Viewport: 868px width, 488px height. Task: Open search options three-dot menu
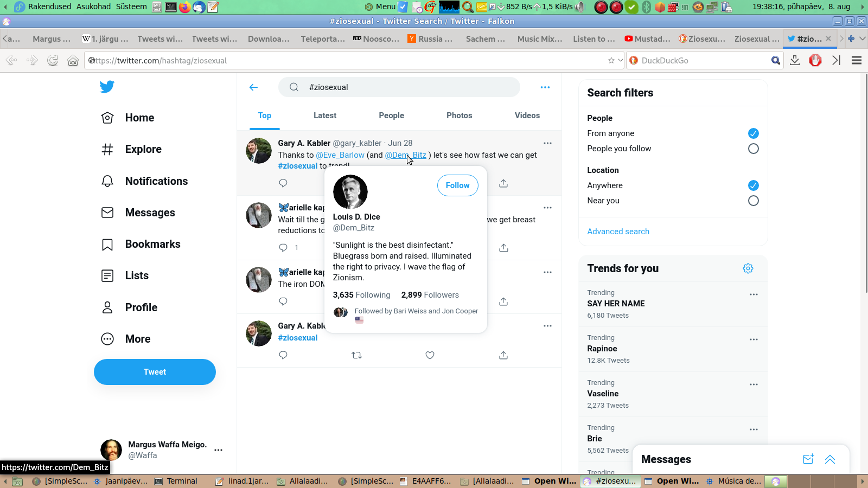point(545,87)
